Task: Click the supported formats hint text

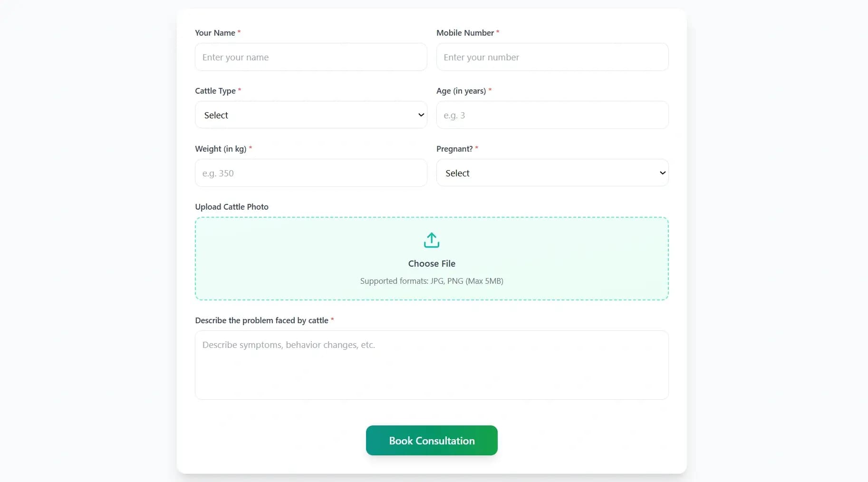Action: tap(432, 281)
